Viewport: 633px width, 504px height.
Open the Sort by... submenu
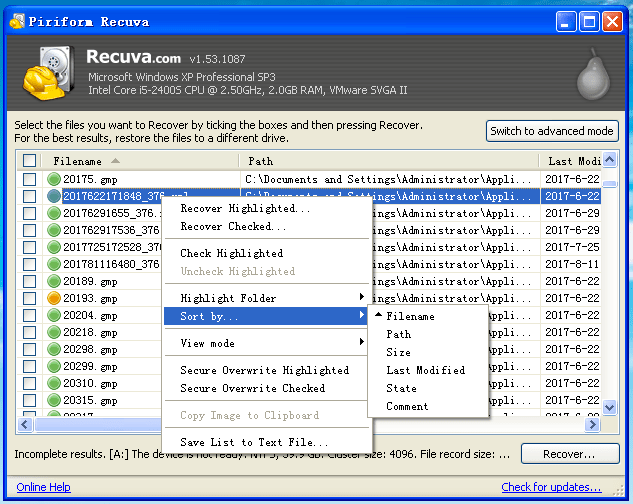266,316
